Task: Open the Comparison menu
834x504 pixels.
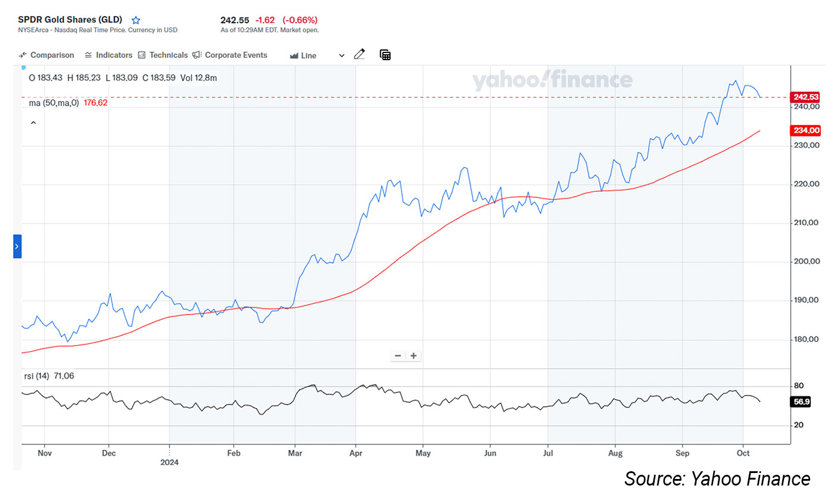Action: coord(52,55)
